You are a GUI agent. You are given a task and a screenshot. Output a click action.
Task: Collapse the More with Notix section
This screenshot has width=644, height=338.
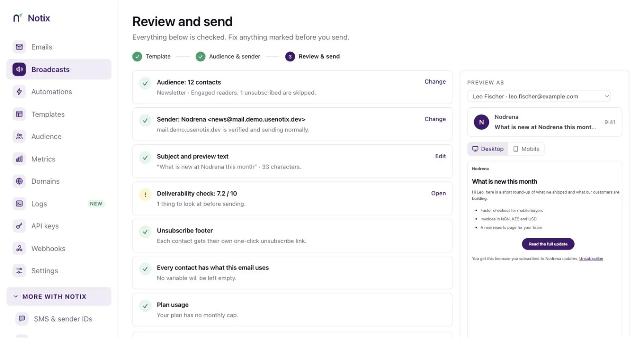(x=59, y=296)
